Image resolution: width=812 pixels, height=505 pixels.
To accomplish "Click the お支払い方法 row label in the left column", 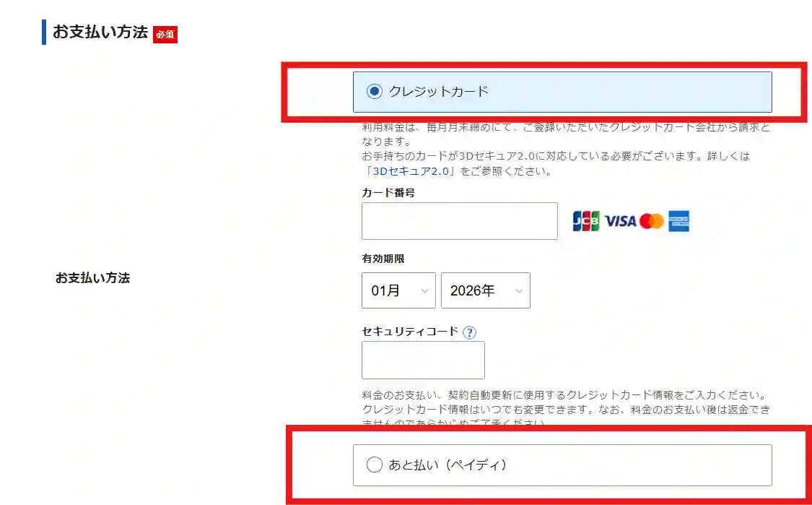I will point(92,278).
